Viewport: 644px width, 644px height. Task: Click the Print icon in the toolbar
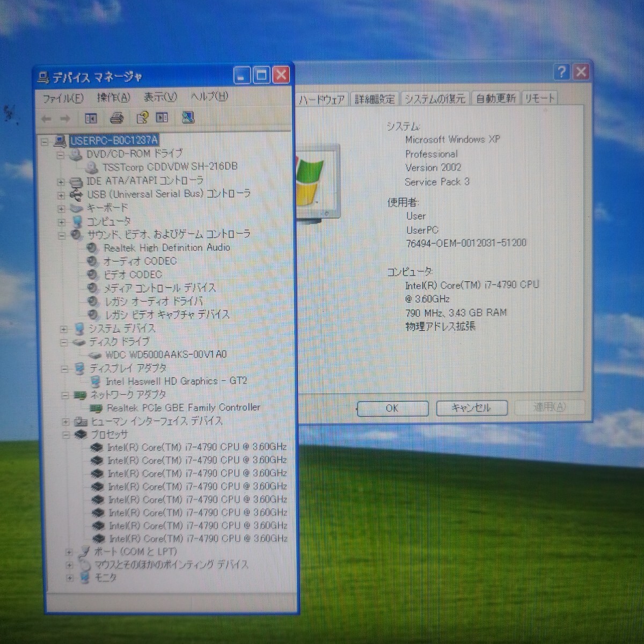click(x=116, y=118)
